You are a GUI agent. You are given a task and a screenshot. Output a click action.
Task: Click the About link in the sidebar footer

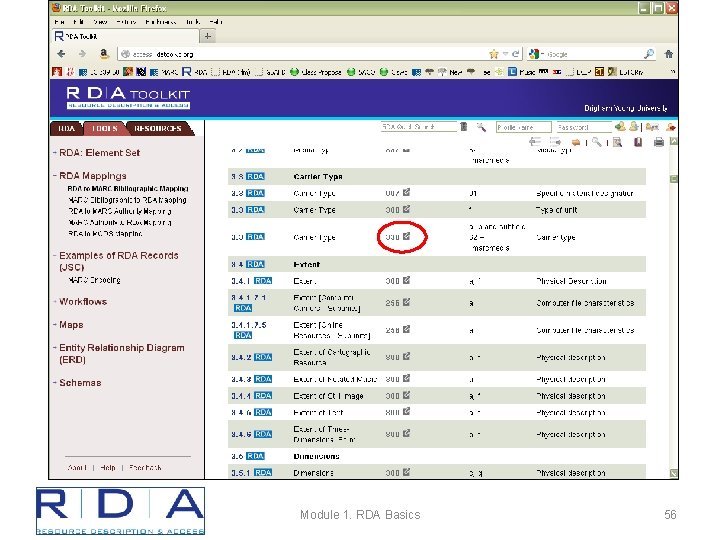(77, 467)
